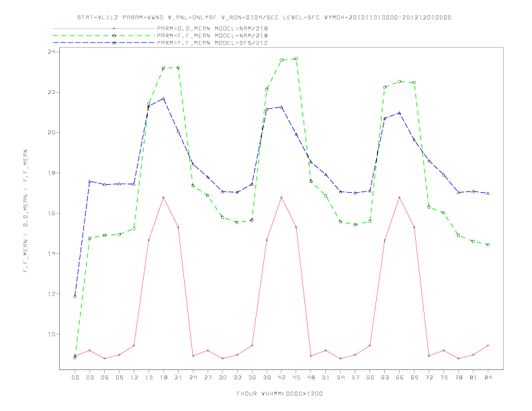532x411 pixels.
Task: Click the x-axis tick label 36
Action: tap(252, 377)
